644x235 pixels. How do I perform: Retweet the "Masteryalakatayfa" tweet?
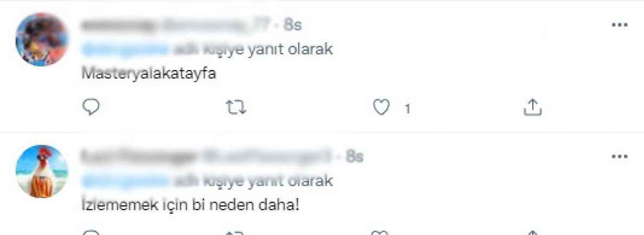236,107
